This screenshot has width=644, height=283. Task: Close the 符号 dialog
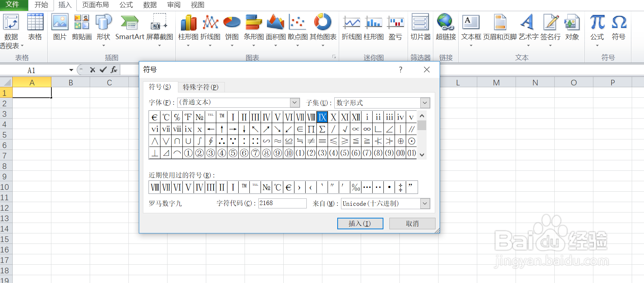(x=427, y=70)
